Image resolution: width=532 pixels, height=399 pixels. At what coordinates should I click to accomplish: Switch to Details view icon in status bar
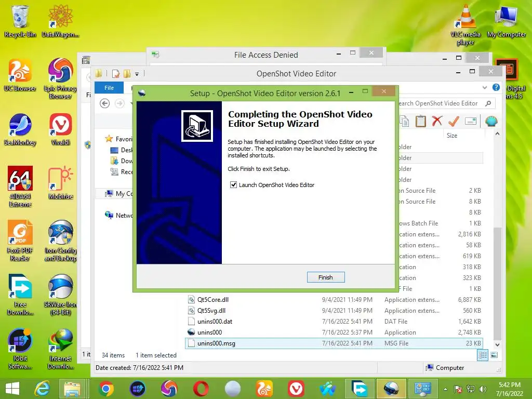[x=483, y=355]
